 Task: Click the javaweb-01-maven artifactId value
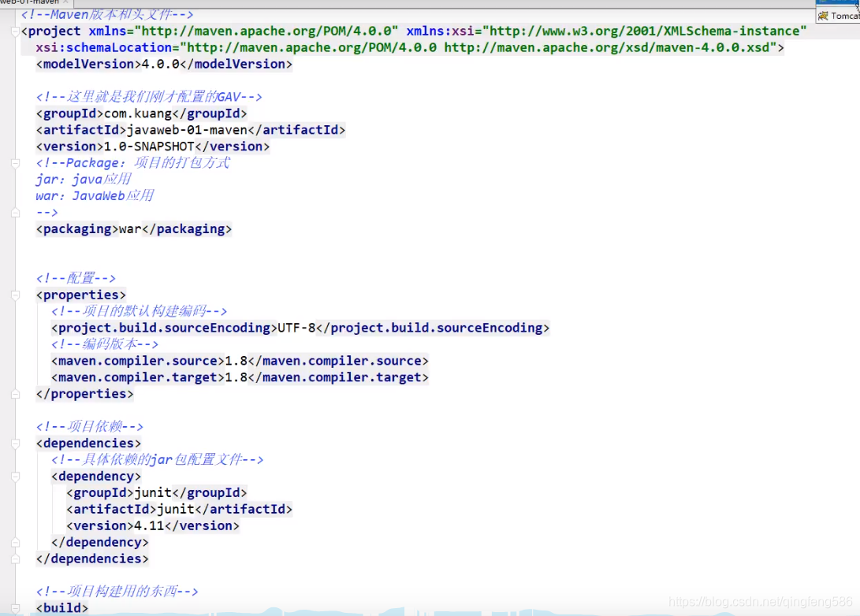click(187, 130)
